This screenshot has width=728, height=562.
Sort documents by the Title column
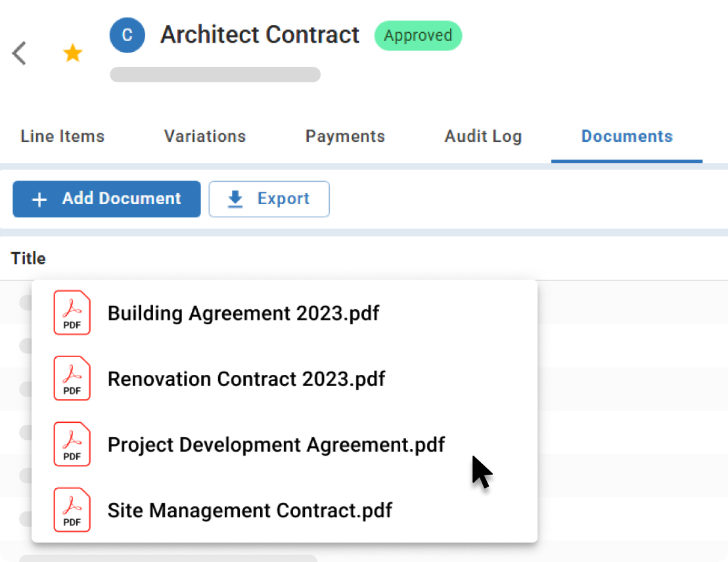(28, 258)
